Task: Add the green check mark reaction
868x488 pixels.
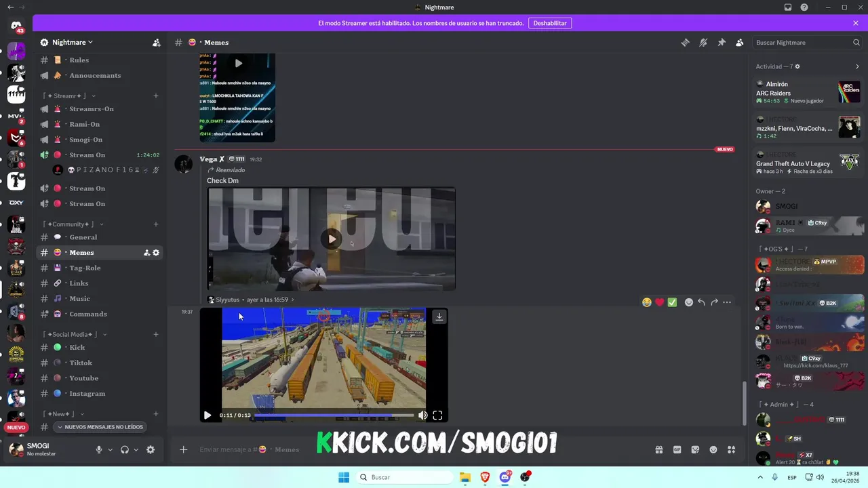Action: [672, 302]
